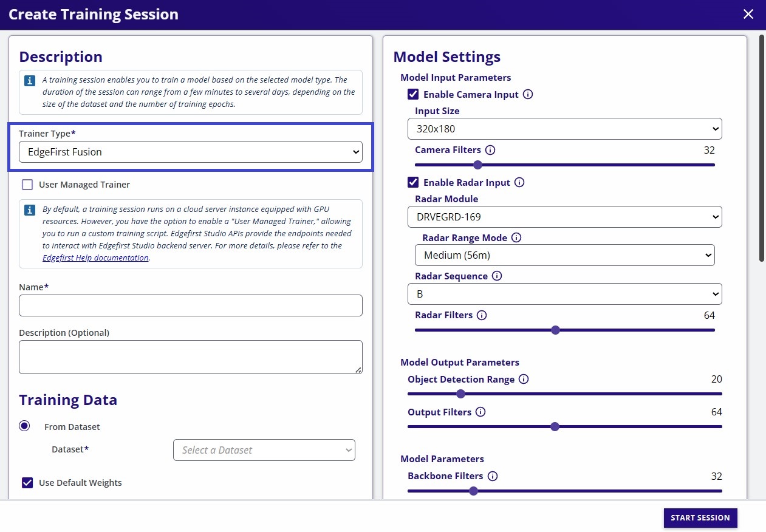Select a Dataset from the dropdown
Viewport: 766px width, 532px height.
[264, 450]
